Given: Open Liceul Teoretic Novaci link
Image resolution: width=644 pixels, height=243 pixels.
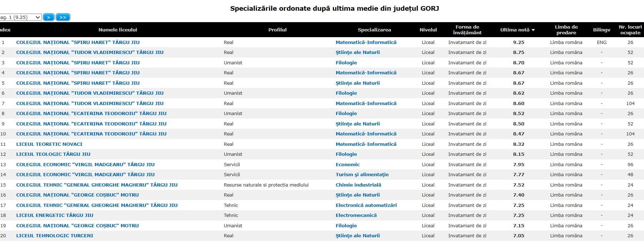Looking at the screenshot, I should [x=49, y=144].
